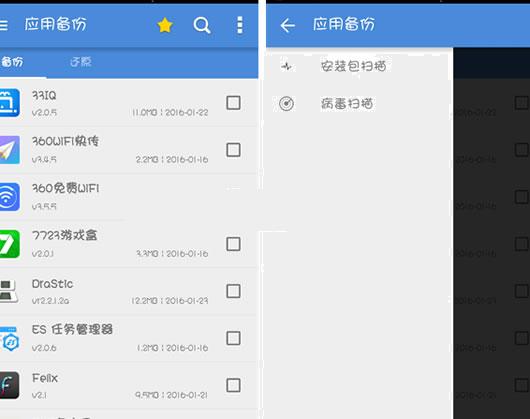Tap the 360免费WiFi app icon
530x419 pixels.
(9, 197)
